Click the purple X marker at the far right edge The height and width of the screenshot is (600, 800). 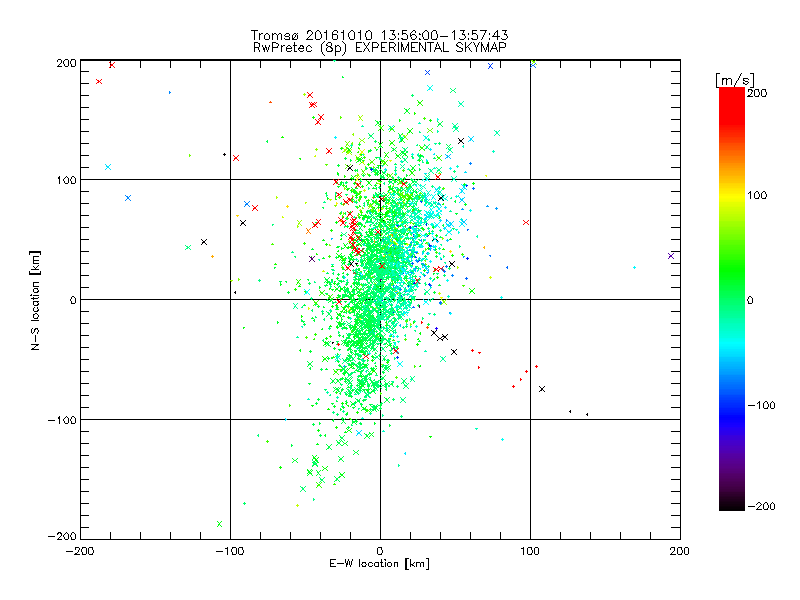(x=671, y=256)
